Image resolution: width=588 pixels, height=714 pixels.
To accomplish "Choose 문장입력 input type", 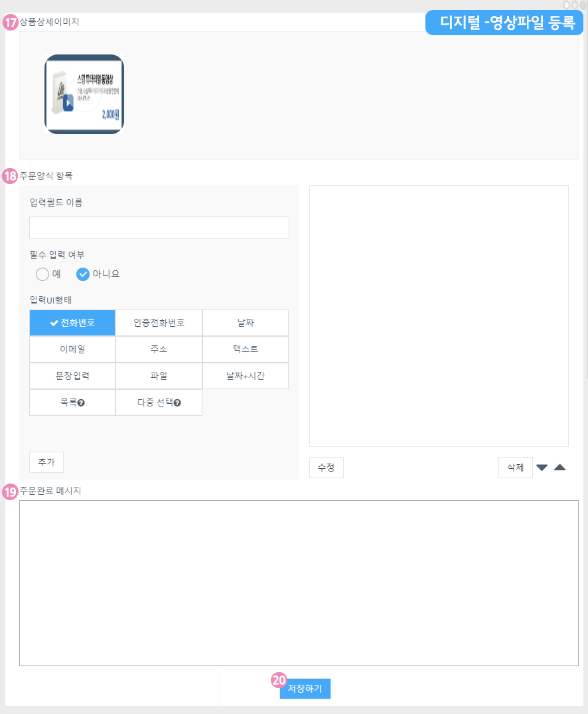I will [72, 376].
